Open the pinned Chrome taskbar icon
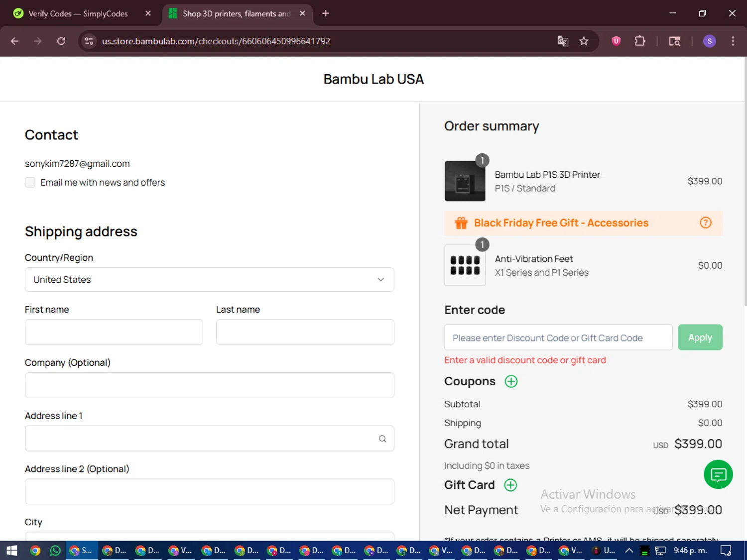747x560 pixels. click(35, 550)
